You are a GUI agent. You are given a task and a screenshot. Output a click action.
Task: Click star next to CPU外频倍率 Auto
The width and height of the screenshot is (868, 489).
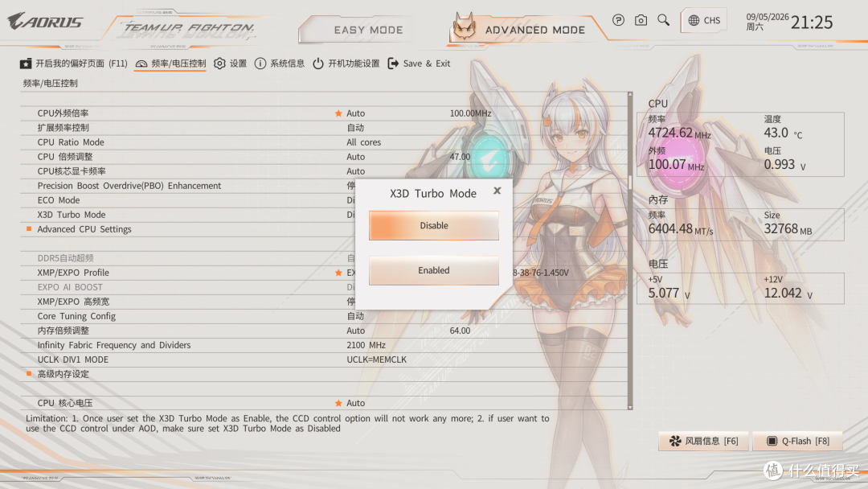point(338,113)
